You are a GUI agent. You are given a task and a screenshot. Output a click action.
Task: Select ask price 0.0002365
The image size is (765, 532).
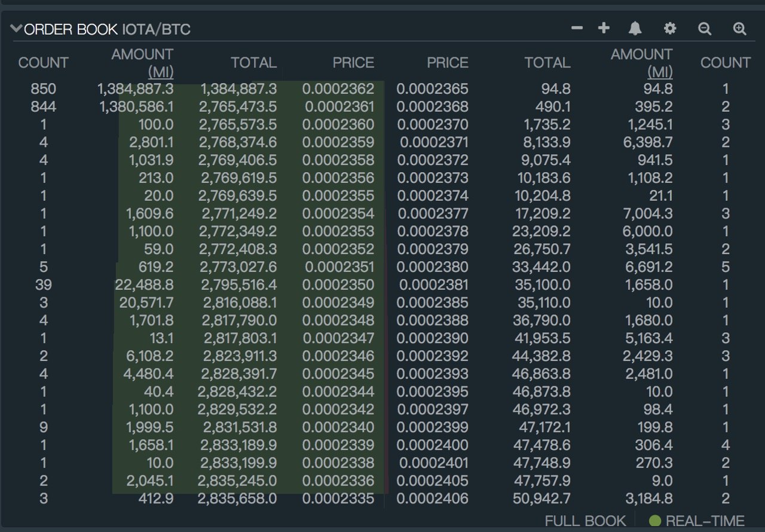[433, 89]
